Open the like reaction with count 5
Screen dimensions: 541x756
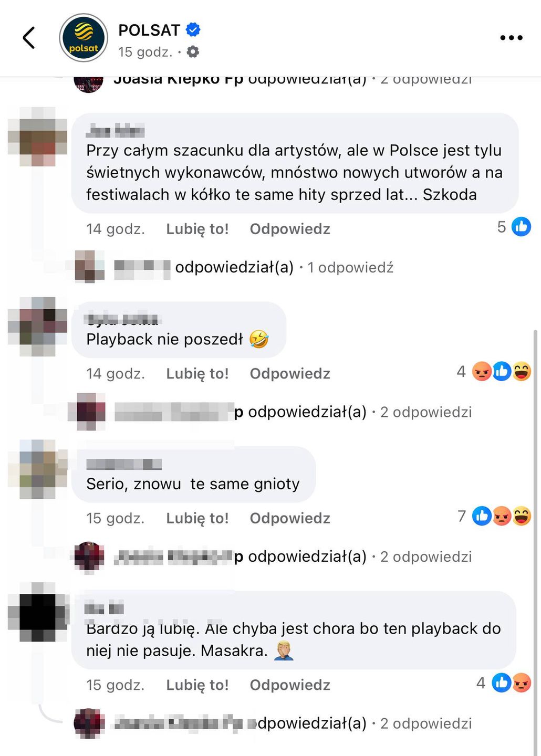(x=514, y=227)
